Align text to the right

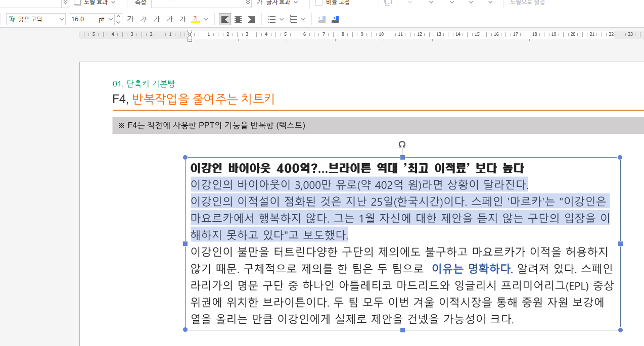(251, 19)
